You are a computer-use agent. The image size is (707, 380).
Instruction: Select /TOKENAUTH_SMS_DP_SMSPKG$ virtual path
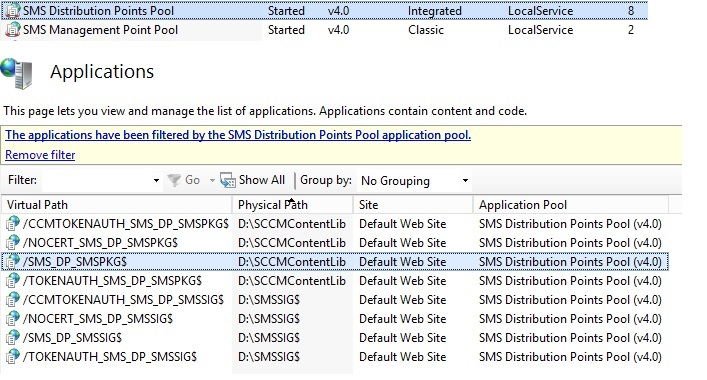[112, 281]
